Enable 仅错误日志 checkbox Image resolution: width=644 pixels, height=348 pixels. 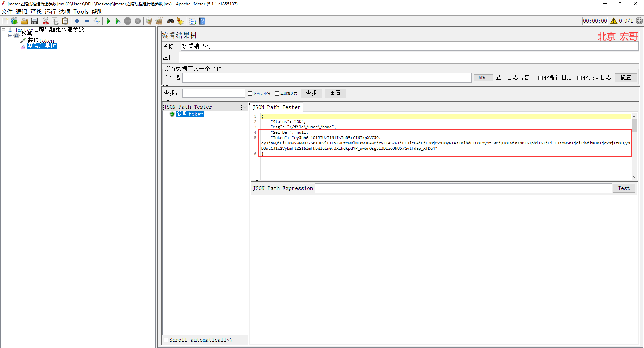tap(540, 78)
